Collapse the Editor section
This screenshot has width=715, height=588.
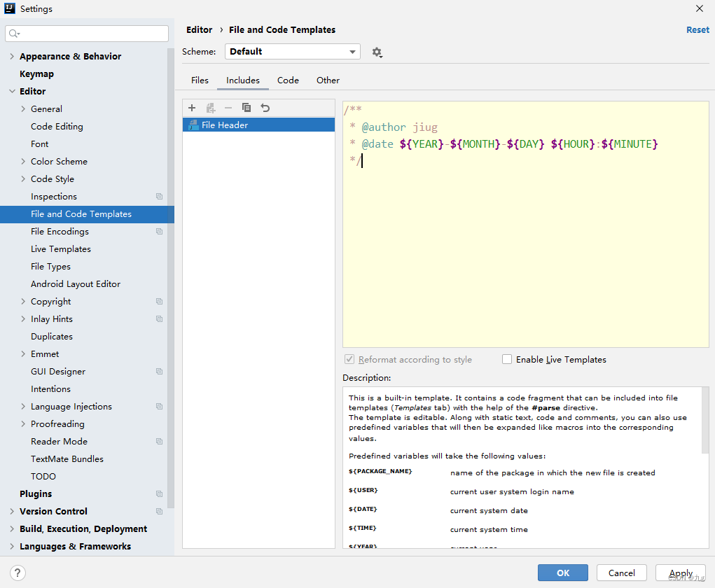(x=12, y=91)
